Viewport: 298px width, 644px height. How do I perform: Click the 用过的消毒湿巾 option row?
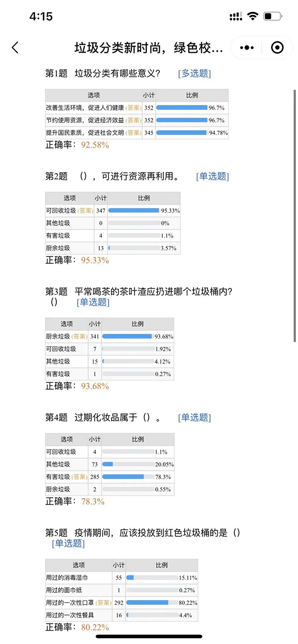point(122,578)
